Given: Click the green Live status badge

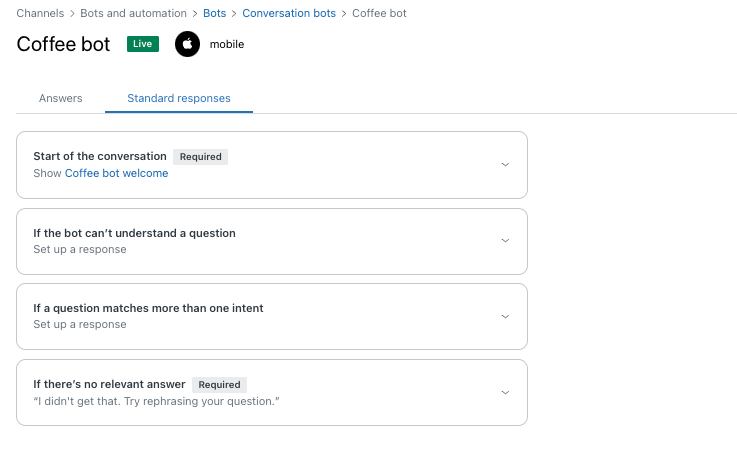Looking at the screenshot, I should (143, 44).
